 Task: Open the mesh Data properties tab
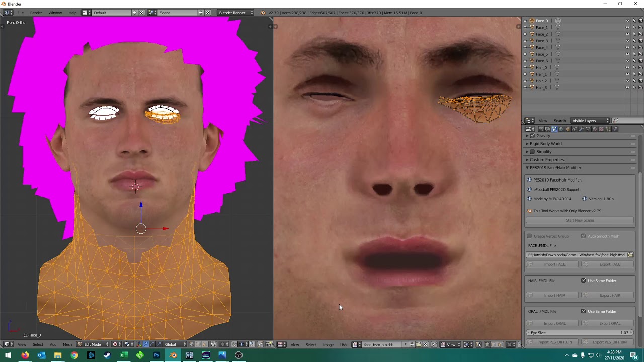tap(588, 129)
